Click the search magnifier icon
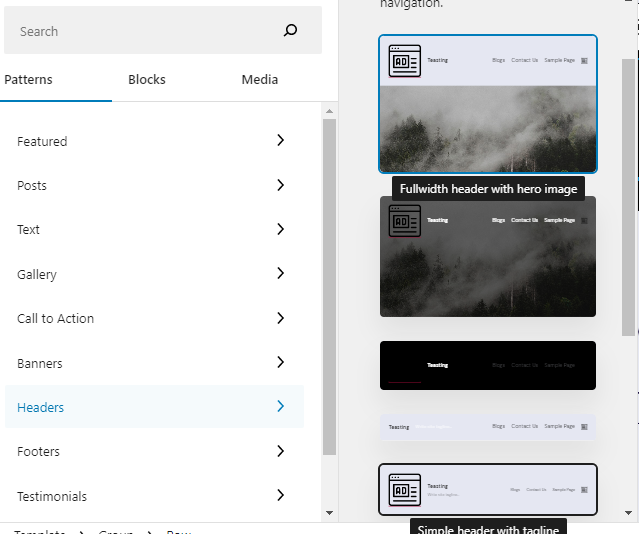This screenshot has height=534, width=639. click(290, 30)
